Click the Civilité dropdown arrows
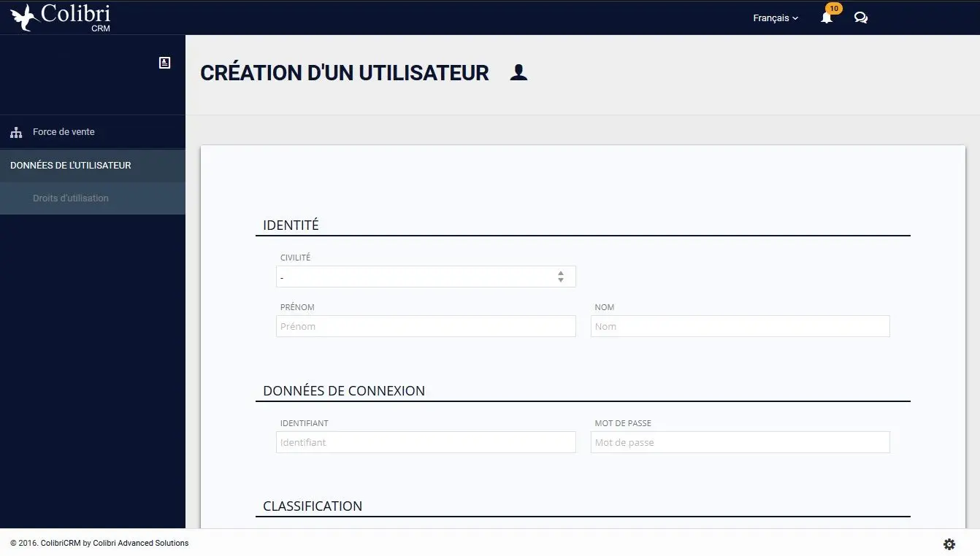 click(x=561, y=277)
